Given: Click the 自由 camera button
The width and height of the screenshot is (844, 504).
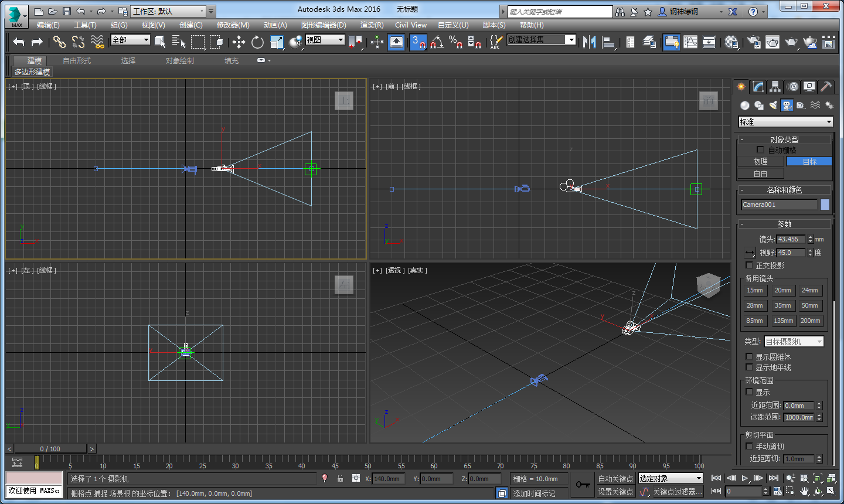Looking at the screenshot, I should tap(761, 174).
